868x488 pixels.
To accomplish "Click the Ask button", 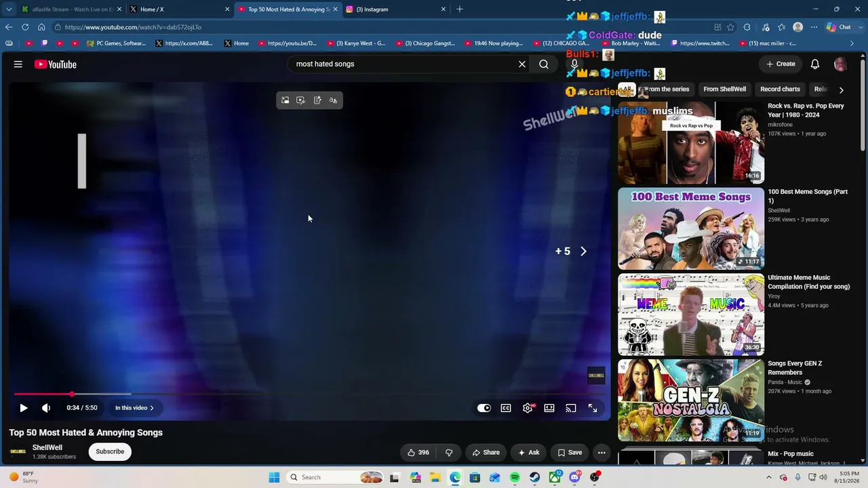I will click(x=529, y=453).
